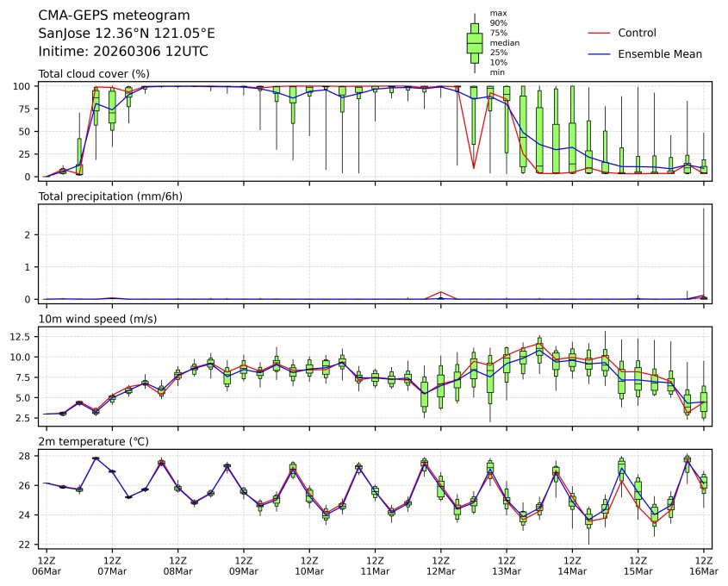
Task: Click the 12Z 08Mar x-axis label
Action: tap(177, 566)
